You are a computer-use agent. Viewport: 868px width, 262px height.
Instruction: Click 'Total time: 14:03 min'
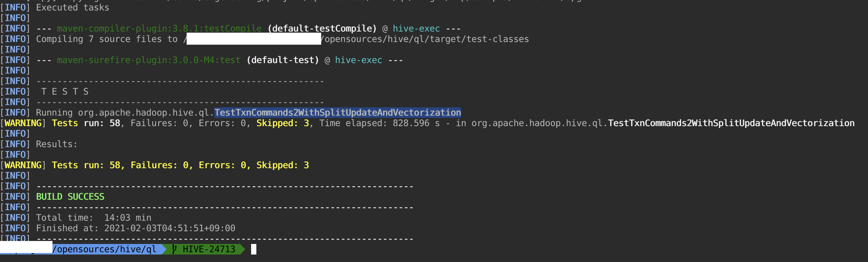(94, 218)
